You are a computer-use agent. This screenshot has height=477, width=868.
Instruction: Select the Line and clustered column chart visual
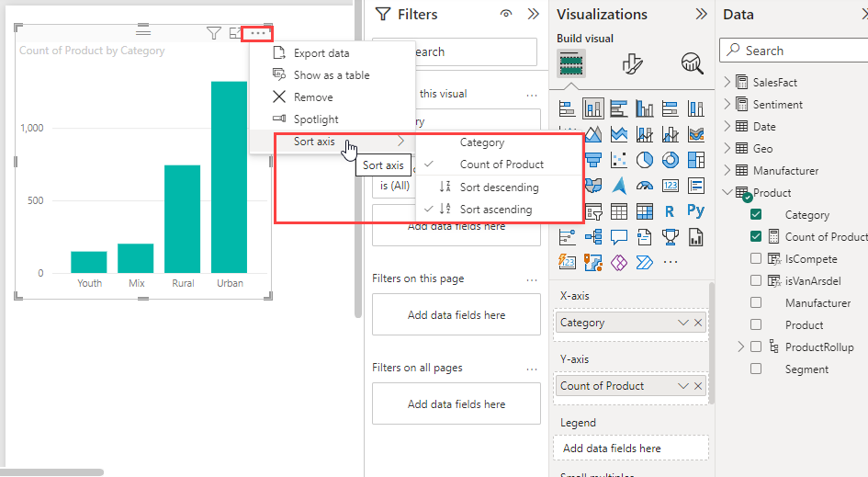coord(670,134)
